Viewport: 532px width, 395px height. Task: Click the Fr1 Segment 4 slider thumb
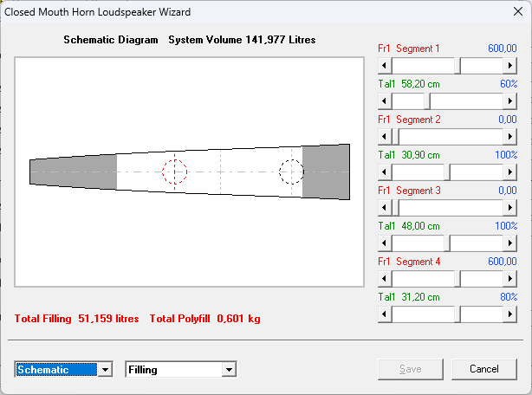click(x=457, y=279)
